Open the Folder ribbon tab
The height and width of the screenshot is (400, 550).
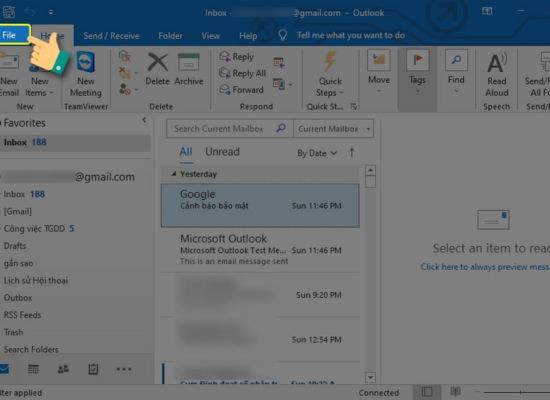pyautogui.click(x=170, y=36)
